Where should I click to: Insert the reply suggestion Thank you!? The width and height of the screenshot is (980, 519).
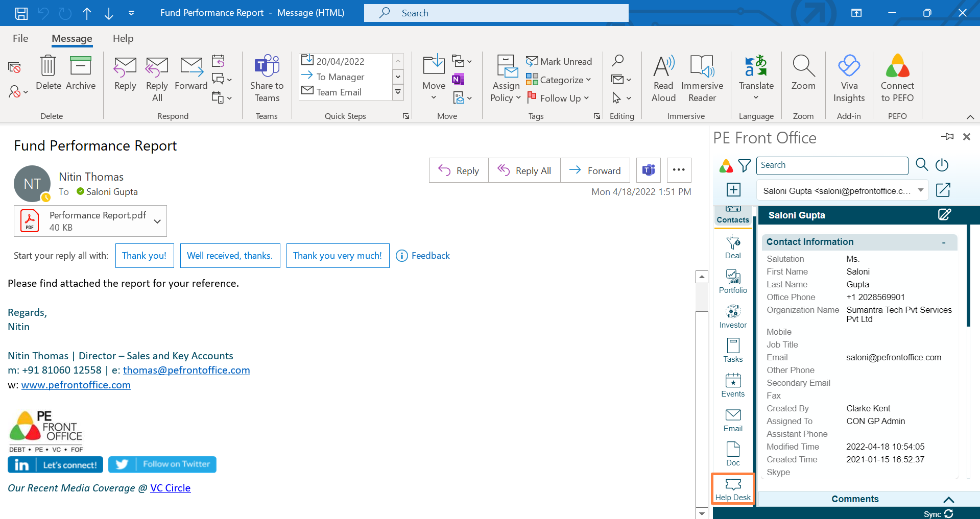(144, 255)
